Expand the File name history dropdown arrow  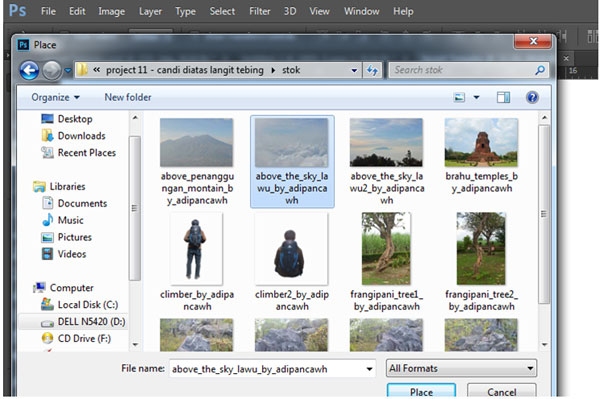coord(369,369)
